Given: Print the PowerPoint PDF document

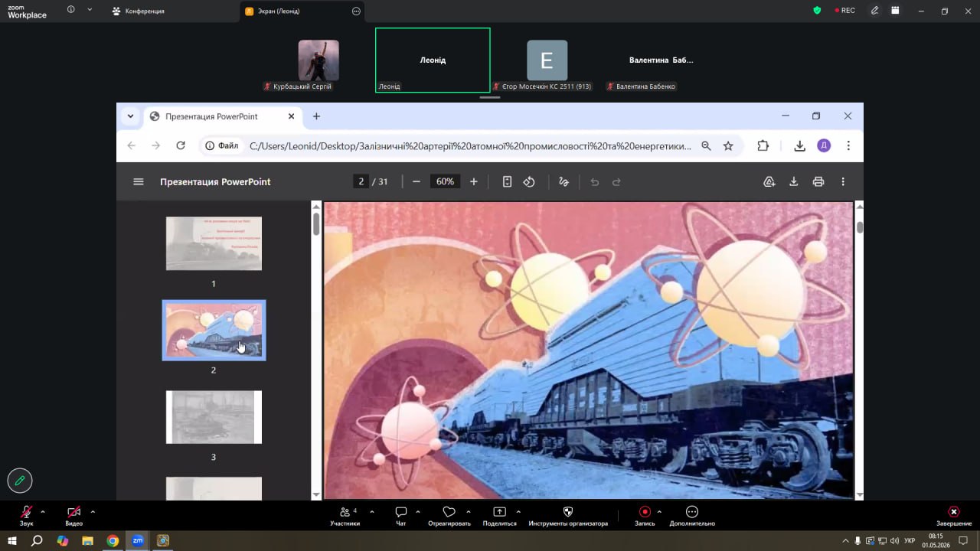Looking at the screenshot, I should (818, 182).
